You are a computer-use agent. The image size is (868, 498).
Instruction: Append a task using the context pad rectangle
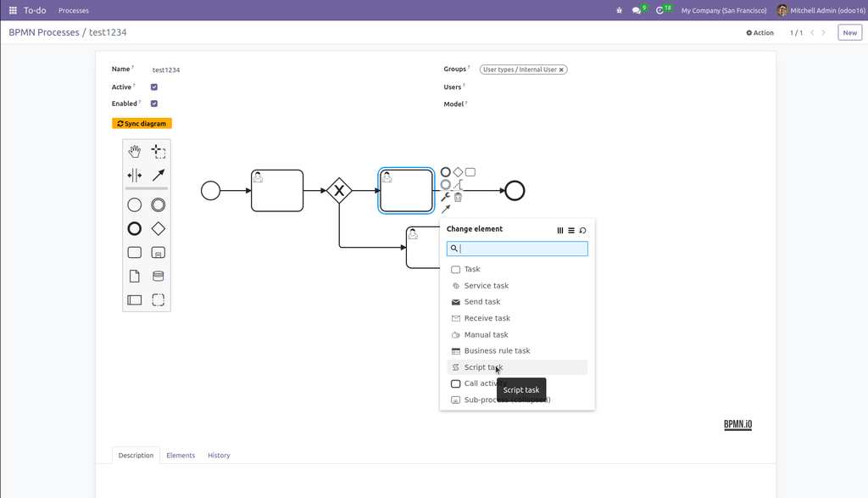pyautogui.click(x=470, y=172)
